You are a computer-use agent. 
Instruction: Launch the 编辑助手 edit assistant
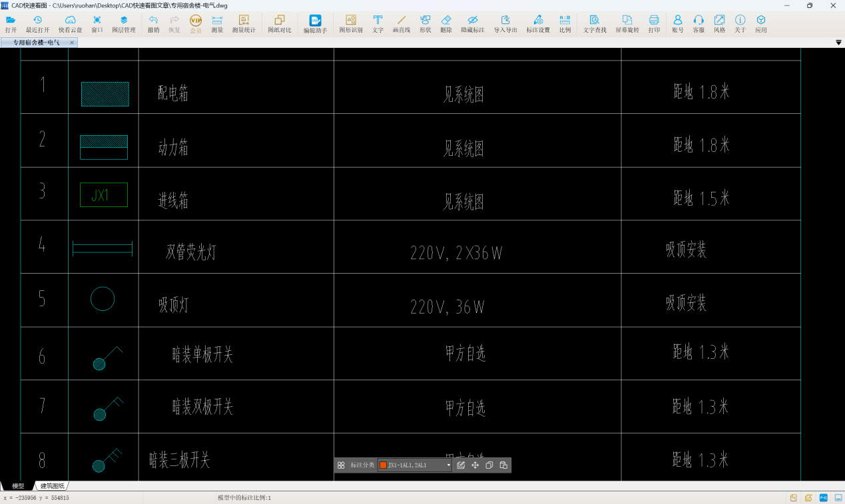pyautogui.click(x=316, y=24)
